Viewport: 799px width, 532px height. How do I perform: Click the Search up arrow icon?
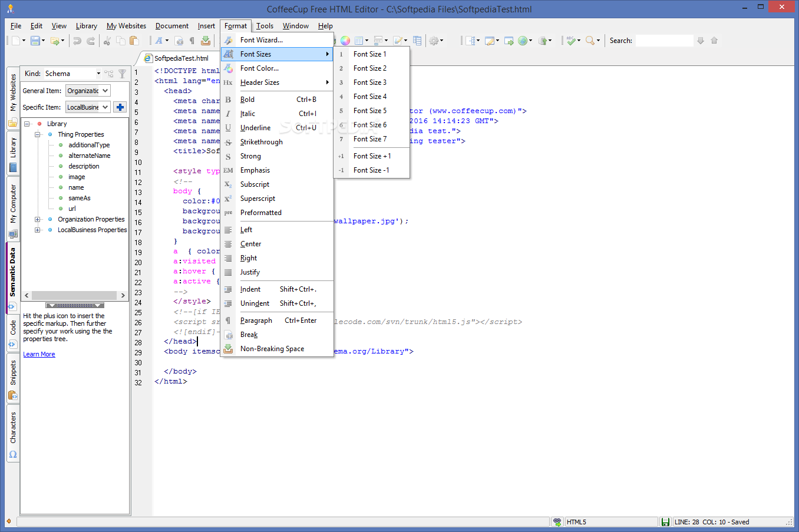(x=714, y=41)
